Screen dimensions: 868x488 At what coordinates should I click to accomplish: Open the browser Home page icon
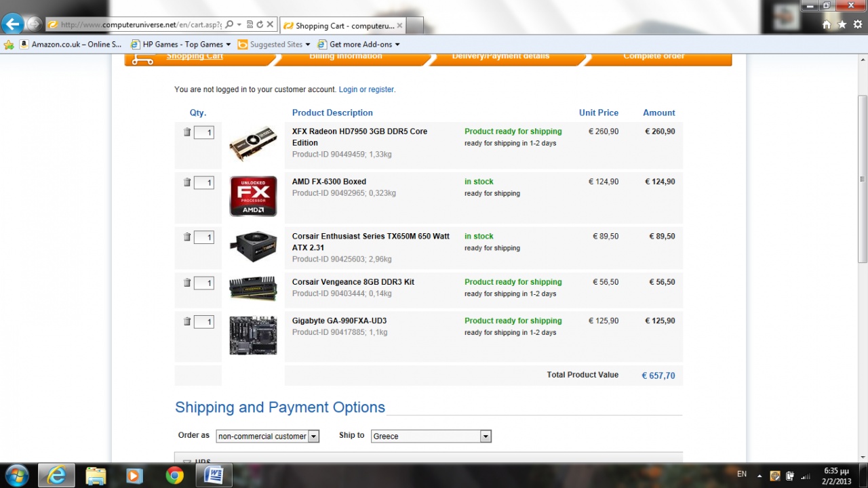point(826,24)
